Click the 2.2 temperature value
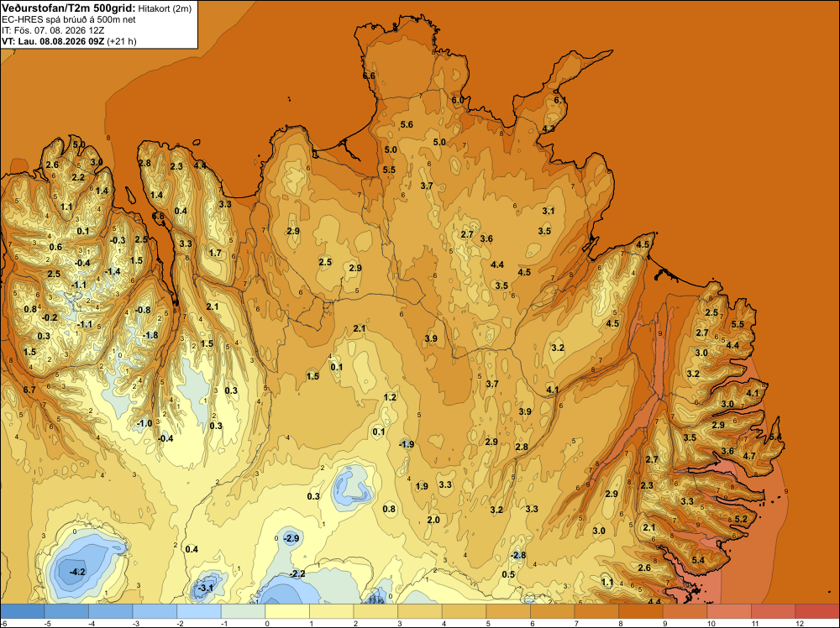Image resolution: width=840 pixels, height=628 pixels. [x=77, y=177]
